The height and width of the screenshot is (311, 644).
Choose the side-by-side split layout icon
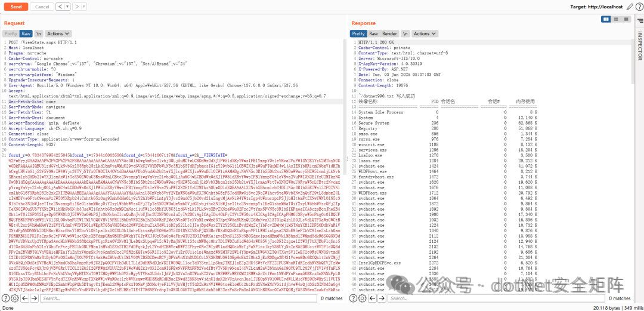click(x=606, y=19)
